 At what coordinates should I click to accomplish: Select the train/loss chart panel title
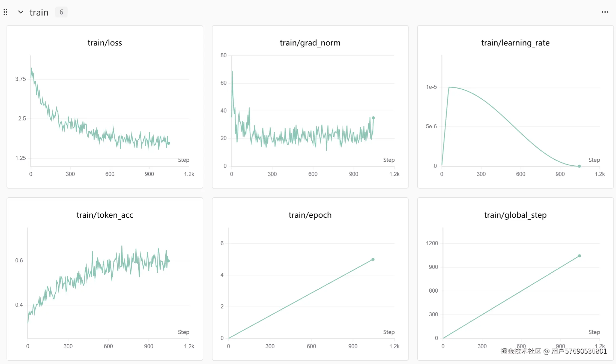pyautogui.click(x=105, y=43)
